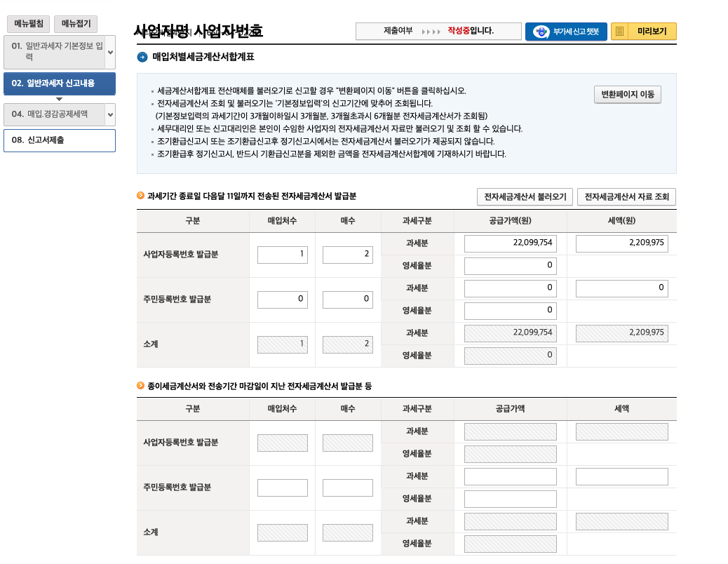728x564 pixels.
Task: Click the 변환페이지 이동 button
Action: (x=628, y=94)
